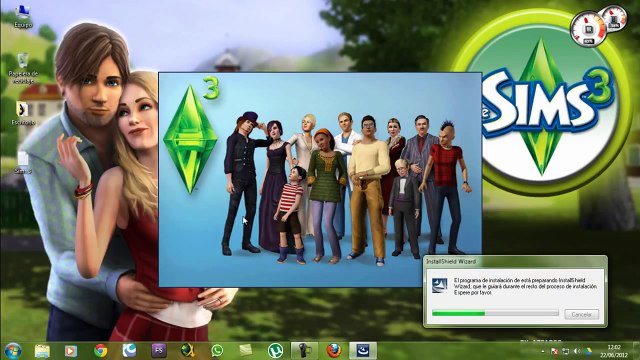Click the green-yellow globe taskbar icon
This screenshot has width=640, height=360.
(187, 351)
